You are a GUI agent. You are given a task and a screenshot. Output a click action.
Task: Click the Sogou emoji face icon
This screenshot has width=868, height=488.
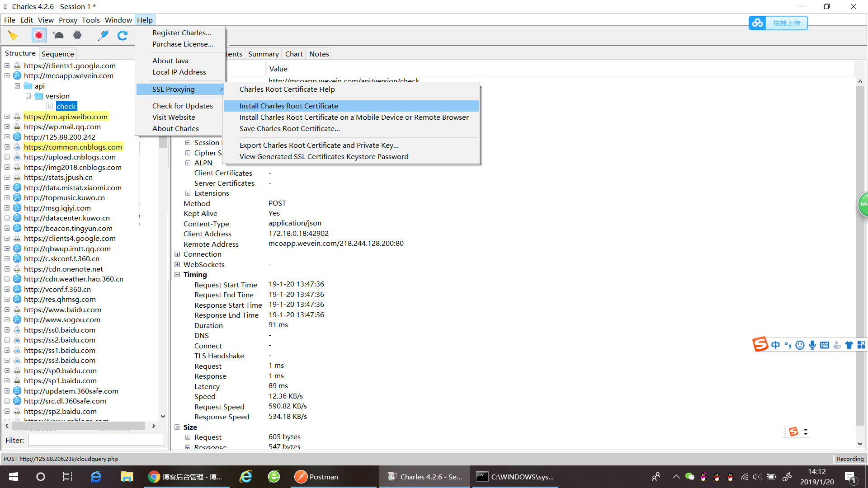[x=800, y=345]
